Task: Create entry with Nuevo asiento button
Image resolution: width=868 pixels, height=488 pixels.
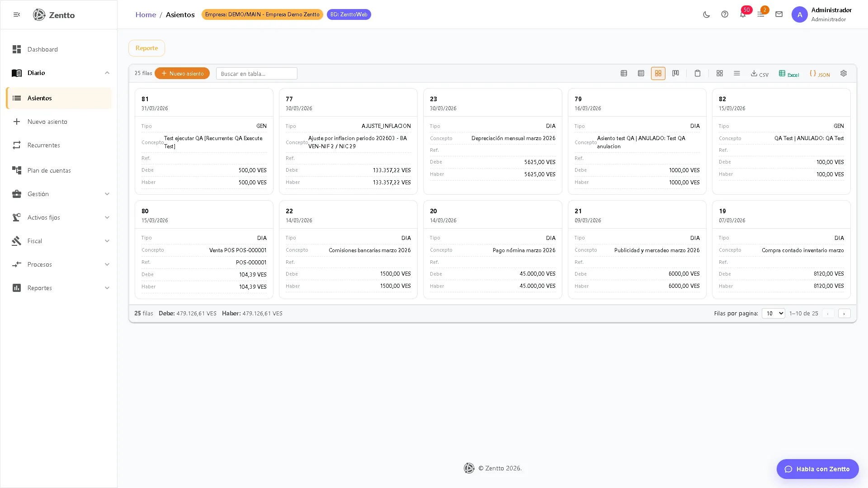Action: click(x=182, y=73)
